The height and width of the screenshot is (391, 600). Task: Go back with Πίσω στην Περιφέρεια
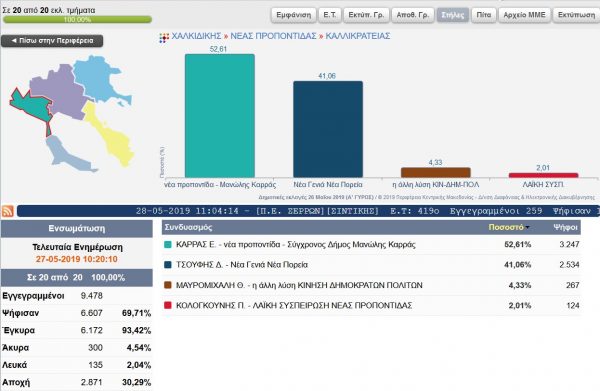(x=52, y=41)
